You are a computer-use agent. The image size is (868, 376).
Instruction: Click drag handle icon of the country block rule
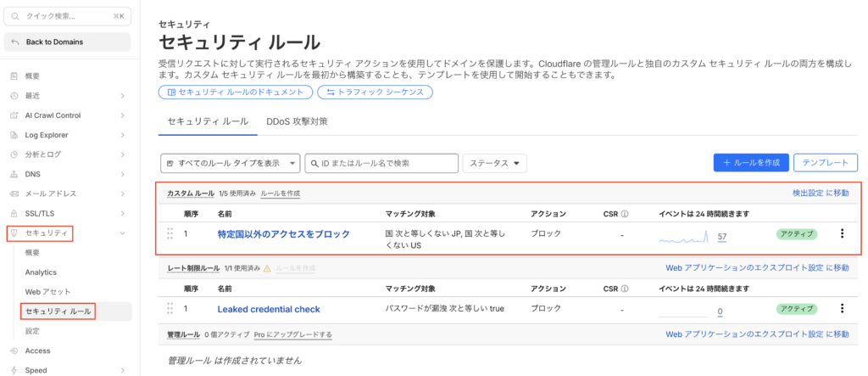[x=170, y=233]
